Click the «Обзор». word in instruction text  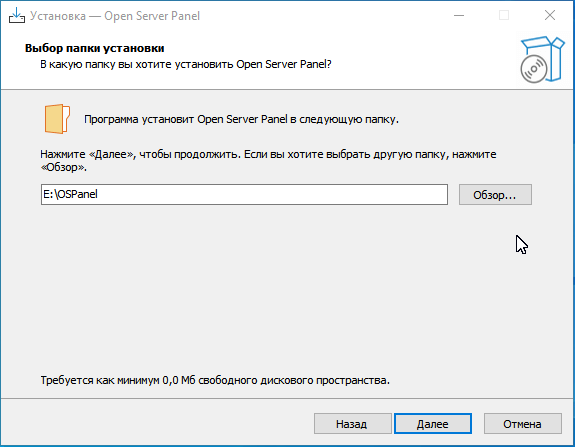pyautogui.click(x=63, y=168)
